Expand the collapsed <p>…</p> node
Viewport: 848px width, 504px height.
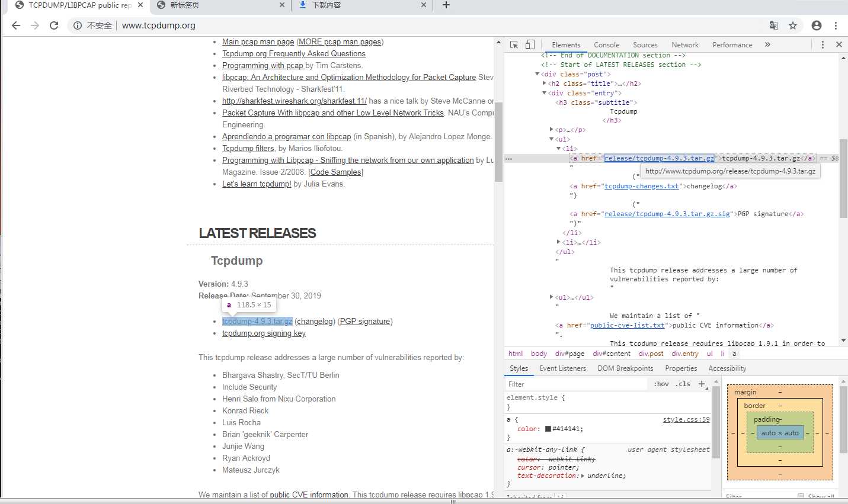point(551,130)
